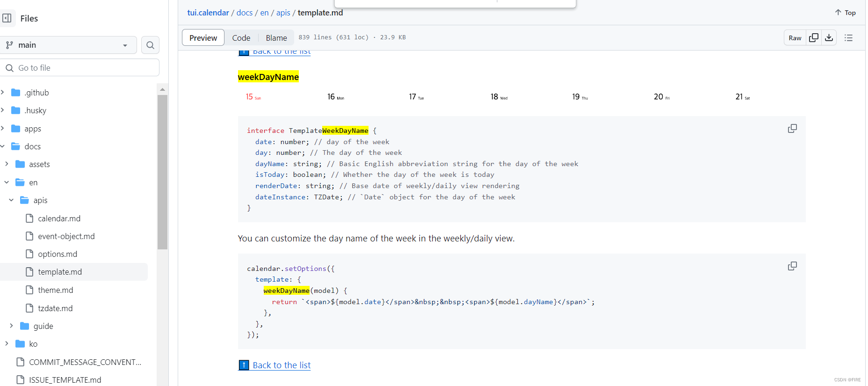Click the .husky folder icon
Image resolution: width=868 pixels, height=386 pixels.
tap(16, 110)
